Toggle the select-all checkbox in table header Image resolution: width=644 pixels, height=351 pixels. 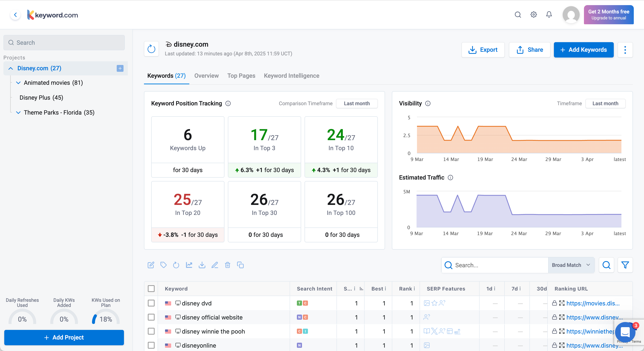[151, 289]
